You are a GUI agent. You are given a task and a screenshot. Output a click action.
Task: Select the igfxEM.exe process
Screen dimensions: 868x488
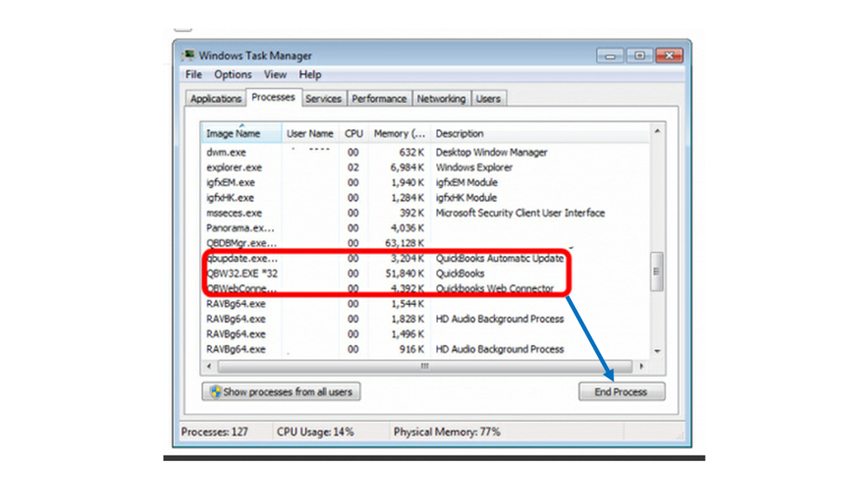pos(425,182)
